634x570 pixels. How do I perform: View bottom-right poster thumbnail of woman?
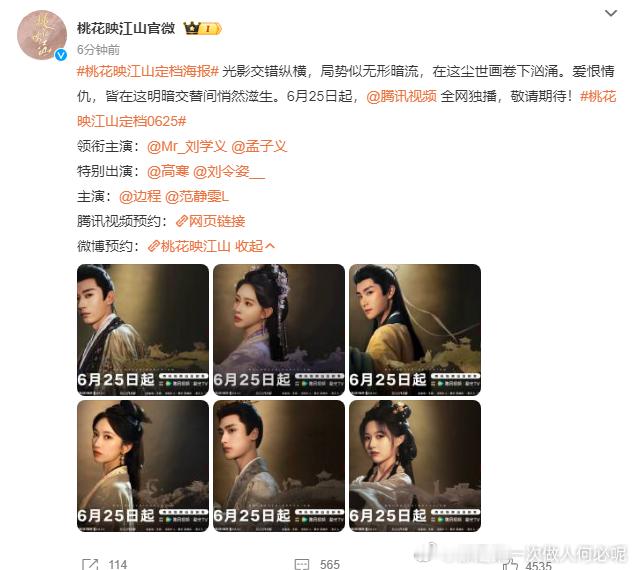coord(415,466)
